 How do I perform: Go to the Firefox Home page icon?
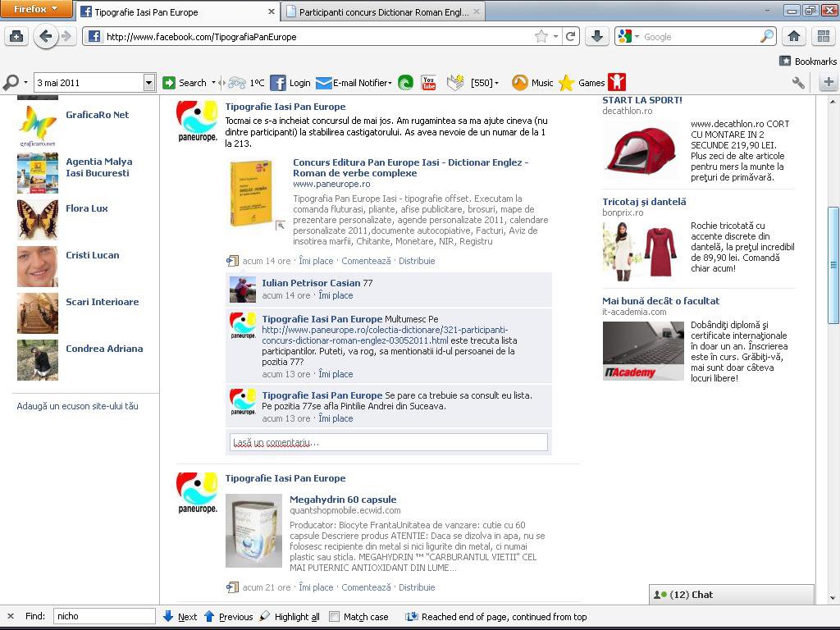[794, 36]
